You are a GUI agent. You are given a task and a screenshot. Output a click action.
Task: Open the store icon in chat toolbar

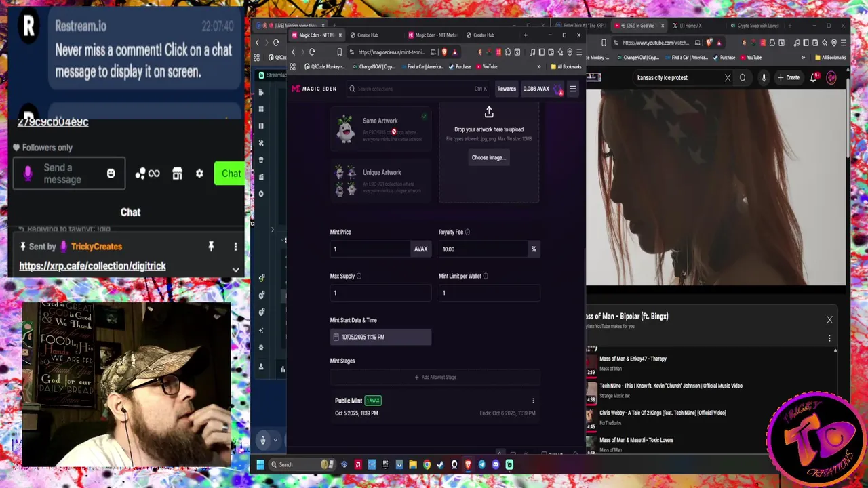tap(177, 174)
